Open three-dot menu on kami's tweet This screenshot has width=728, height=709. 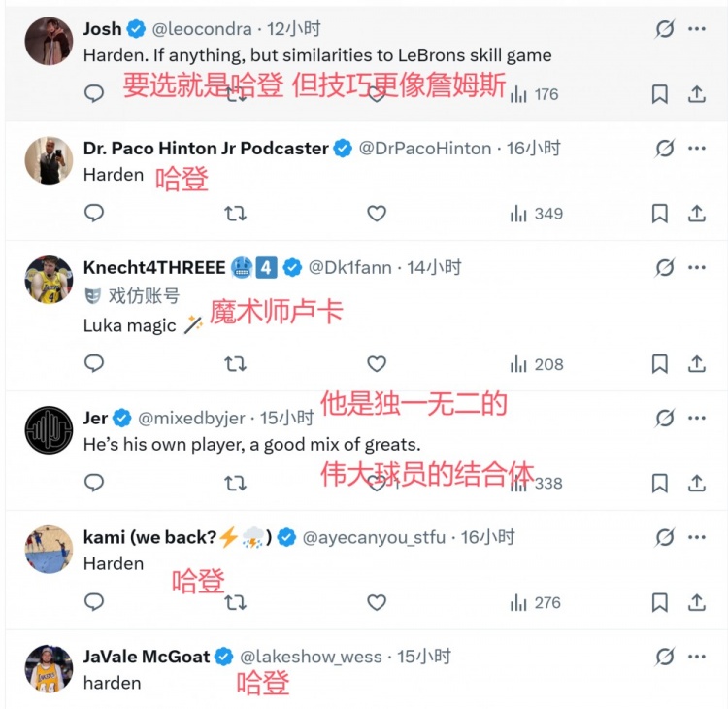point(696,537)
